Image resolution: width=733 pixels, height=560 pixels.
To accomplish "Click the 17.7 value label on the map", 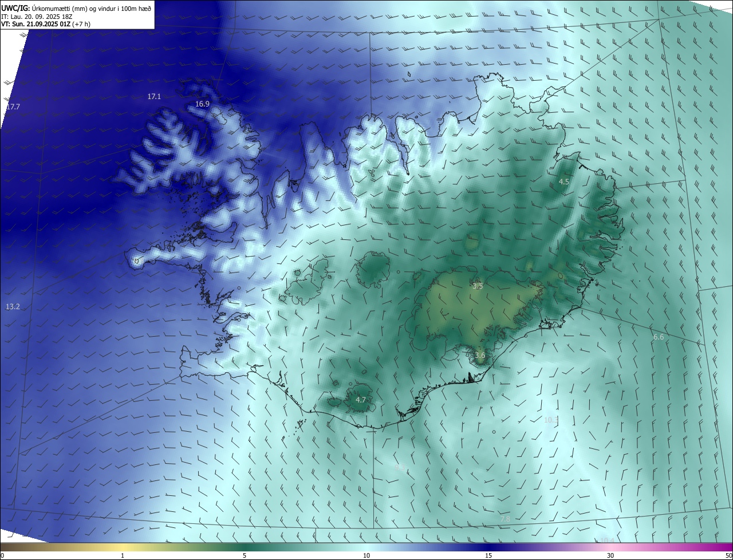I will coord(13,107).
